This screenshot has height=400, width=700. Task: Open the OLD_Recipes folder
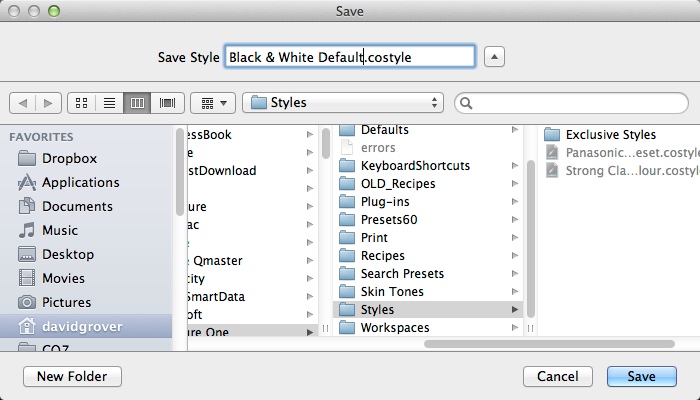pyautogui.click(x=428, y=183)
